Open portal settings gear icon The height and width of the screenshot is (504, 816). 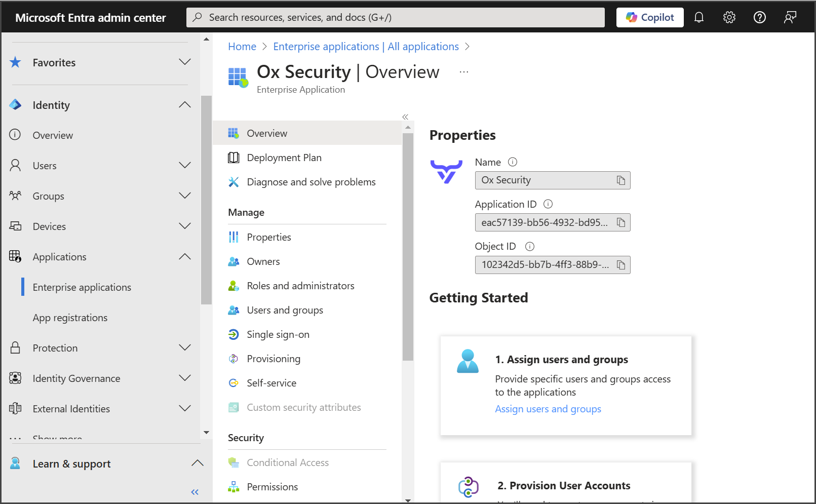729,18
